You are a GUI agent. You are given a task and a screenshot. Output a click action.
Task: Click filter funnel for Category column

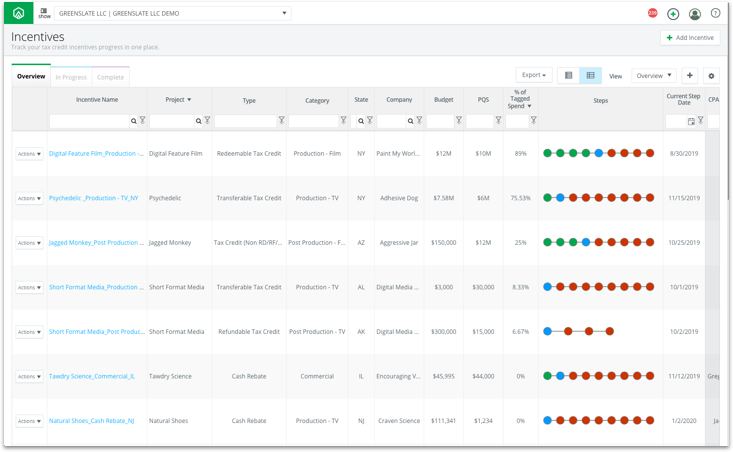click(x=343, y=120)
